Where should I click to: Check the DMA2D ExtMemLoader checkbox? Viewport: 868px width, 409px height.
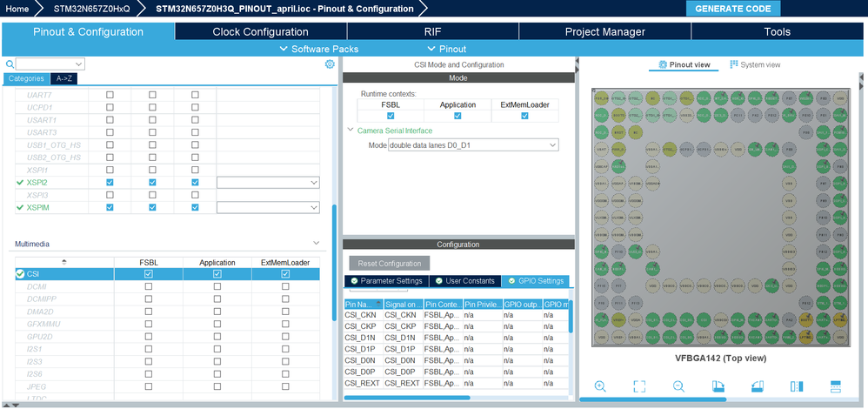point(285,312)
